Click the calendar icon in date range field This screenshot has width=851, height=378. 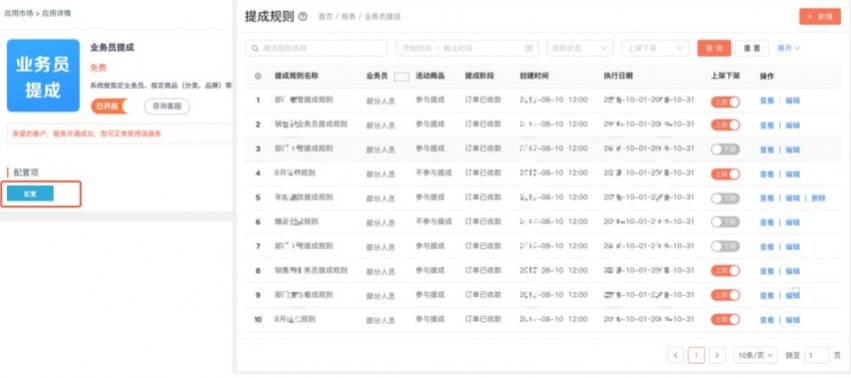529,48
